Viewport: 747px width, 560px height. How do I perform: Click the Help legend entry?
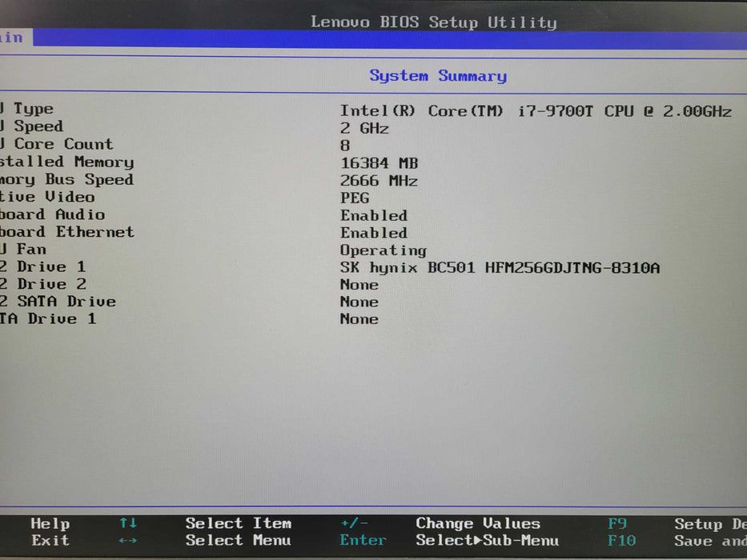click(x=50, y=524)
